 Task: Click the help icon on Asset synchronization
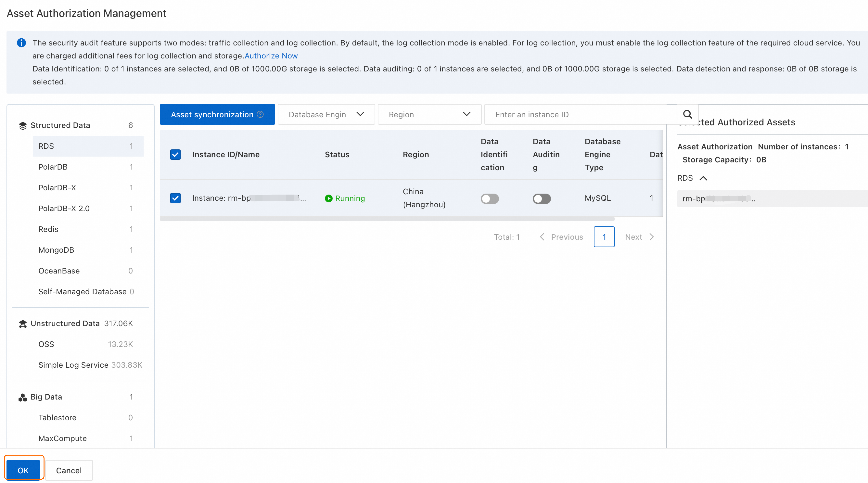[260, 114]
